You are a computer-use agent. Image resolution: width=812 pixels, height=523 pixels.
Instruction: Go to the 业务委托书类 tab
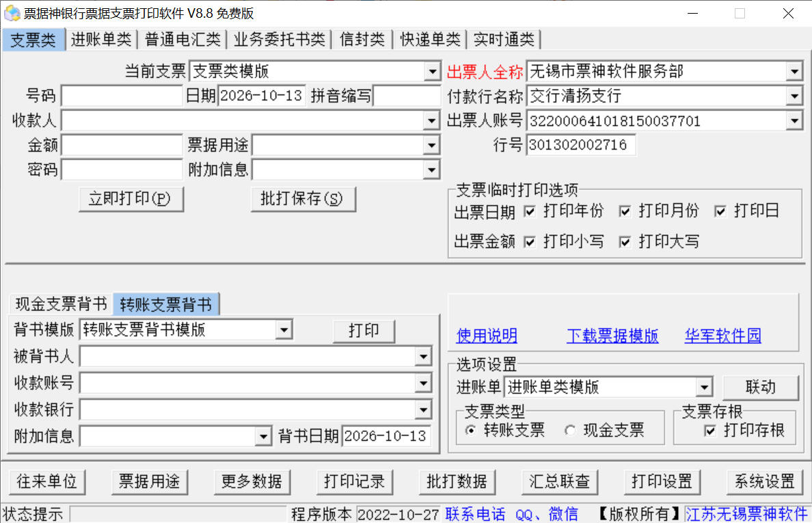pos(279,40)
